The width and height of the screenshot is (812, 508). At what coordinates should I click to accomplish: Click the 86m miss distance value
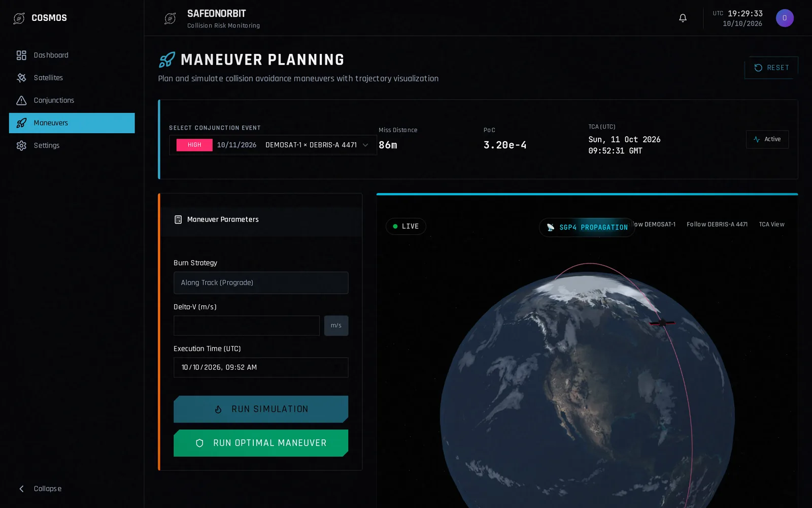click(388, 145)
